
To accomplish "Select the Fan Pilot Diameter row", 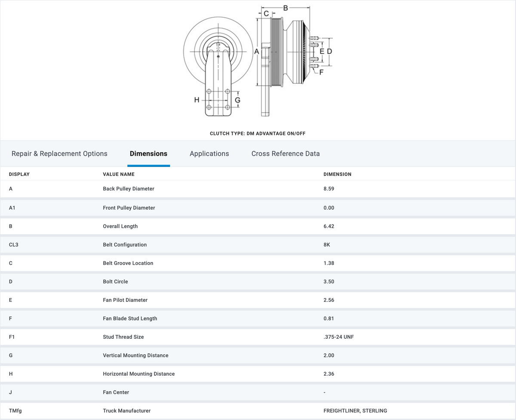I will [x=258, y=300].
